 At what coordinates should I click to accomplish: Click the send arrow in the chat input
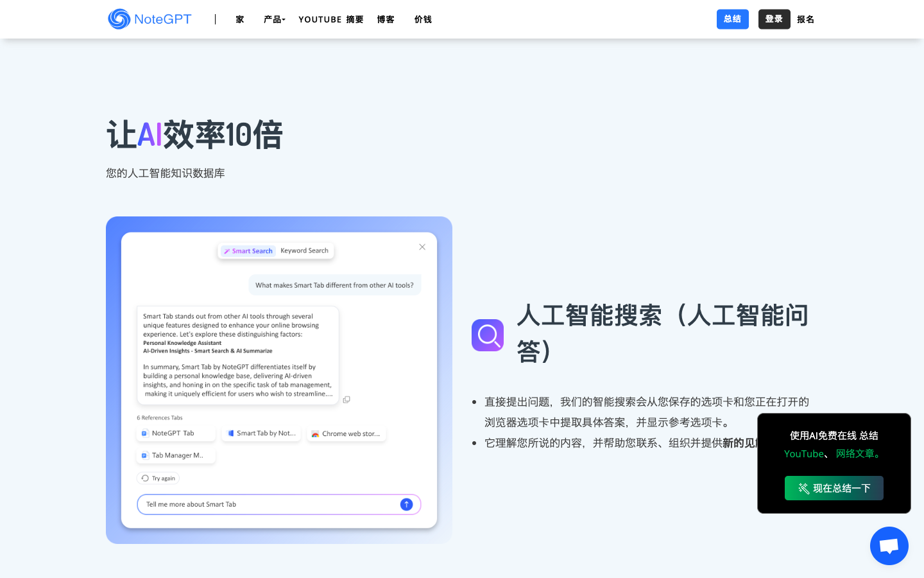click(406, 504)
